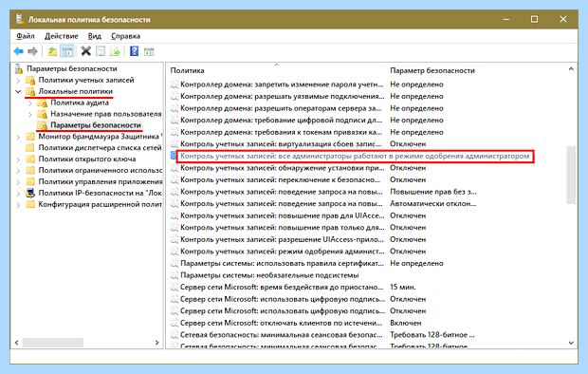588x374 pixels.
Task: Select 'Контроллер домена: запретить изменение пароля' policy
Action: pos(282,84)
